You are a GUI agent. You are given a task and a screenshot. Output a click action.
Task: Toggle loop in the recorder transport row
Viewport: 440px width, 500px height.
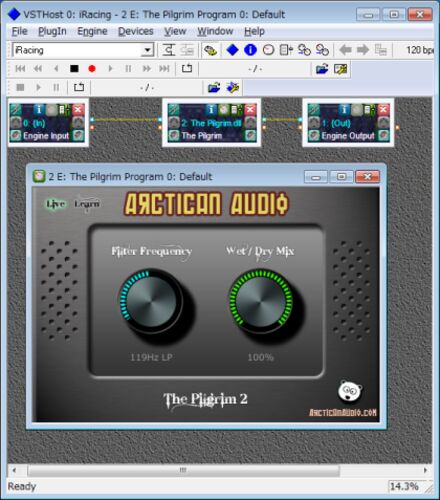tap(187, 69)
